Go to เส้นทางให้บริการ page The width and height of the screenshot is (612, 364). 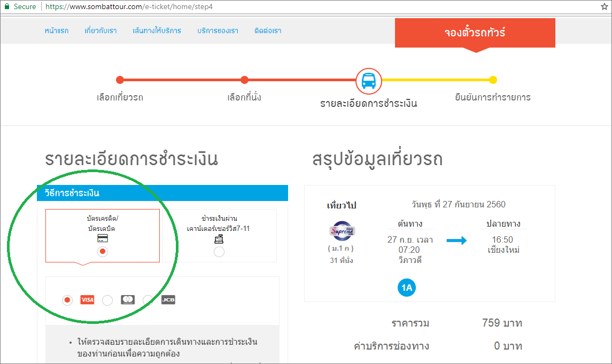click(x=157, y=30)
